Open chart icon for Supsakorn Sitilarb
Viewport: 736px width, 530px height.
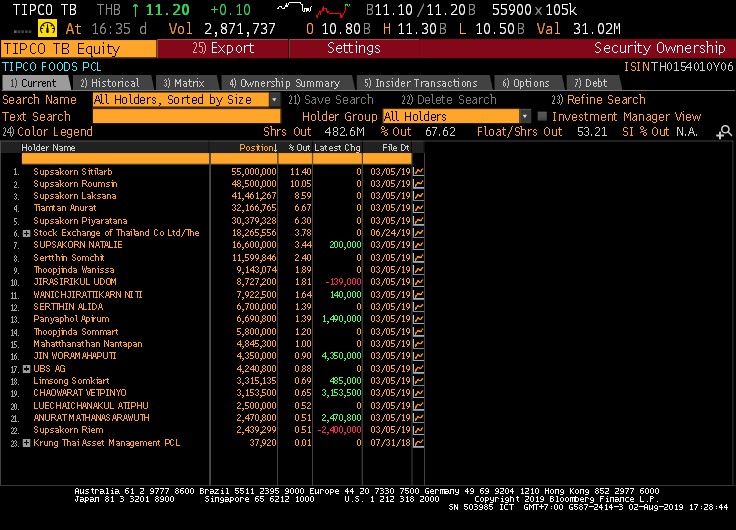pyautogui.click(x=419, y=172)
